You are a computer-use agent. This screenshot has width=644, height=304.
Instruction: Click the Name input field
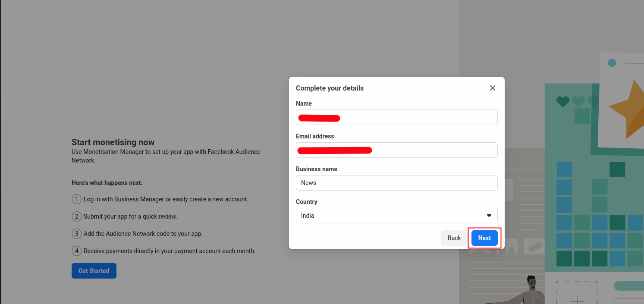[396, 117]
